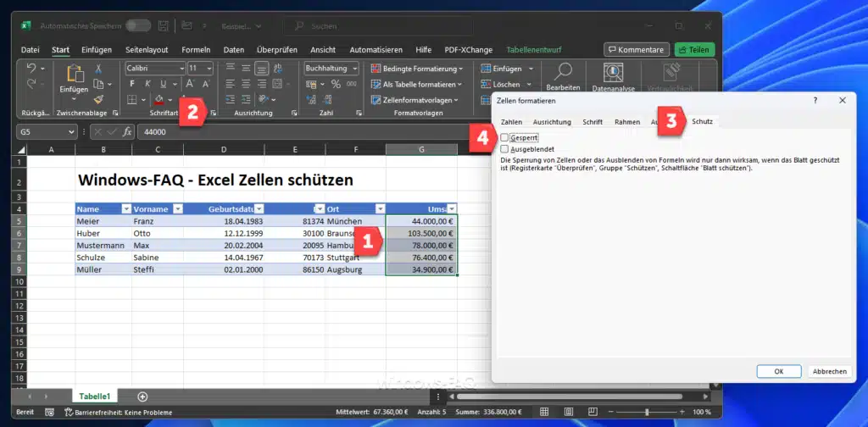Click the increase indent icon

pos(246,100)
